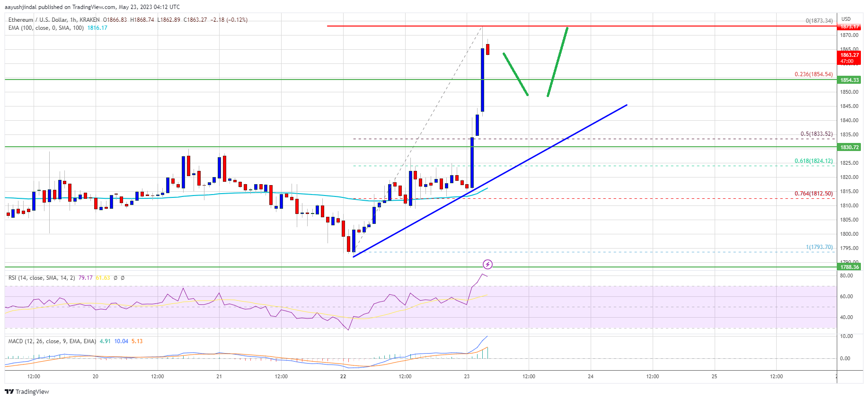This screenshot has width=868, height=400.
Task: Select the Fib label 0.5(1833.52)
Action: (x=816, y=134)
